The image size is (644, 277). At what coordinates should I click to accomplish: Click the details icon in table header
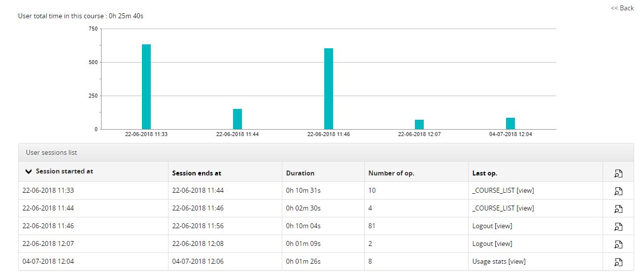(x=618, y=173)
